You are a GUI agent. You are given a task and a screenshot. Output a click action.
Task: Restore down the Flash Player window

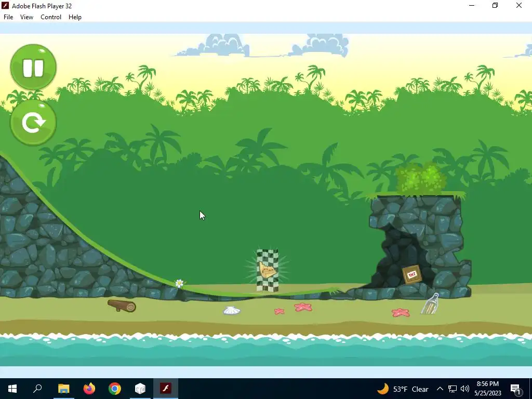495,5
